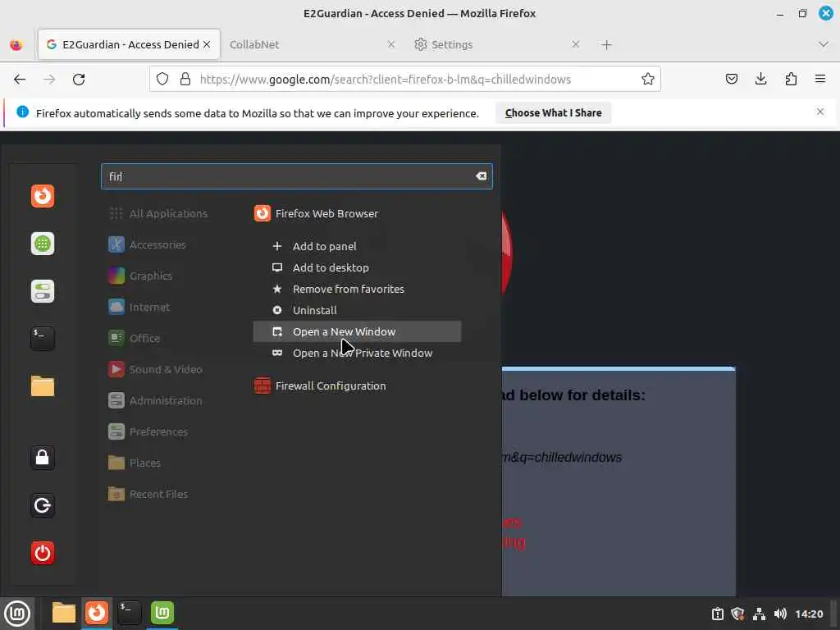Screen dimensions: 840x630
Task: Select the Office category
Action: [x=135, y=338]
